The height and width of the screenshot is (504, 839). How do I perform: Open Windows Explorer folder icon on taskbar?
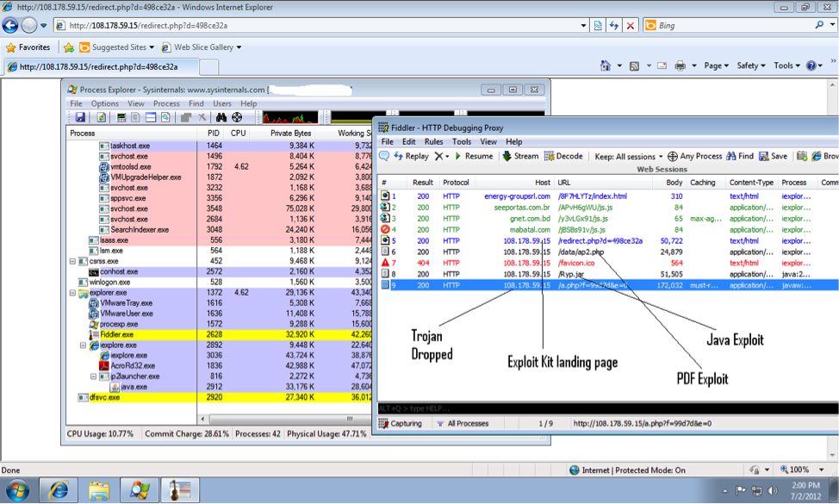[99, 490]
